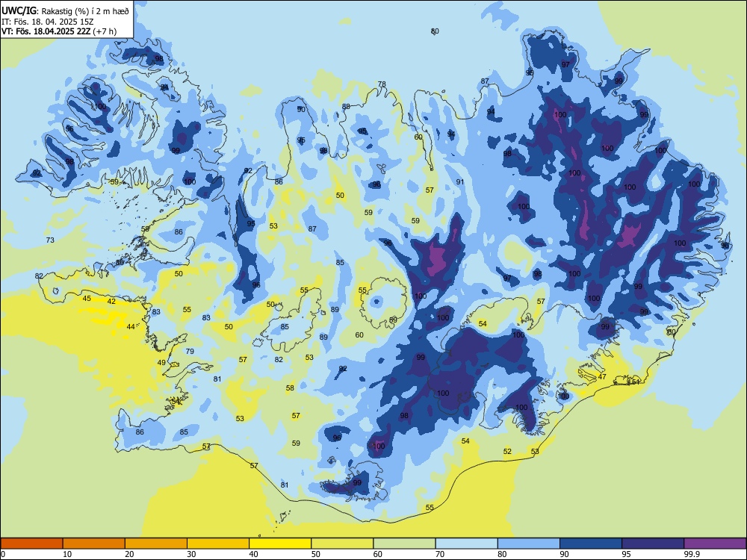Select the map value '51' on the southeast coast
747x560 pixels.
click(636, 382)
